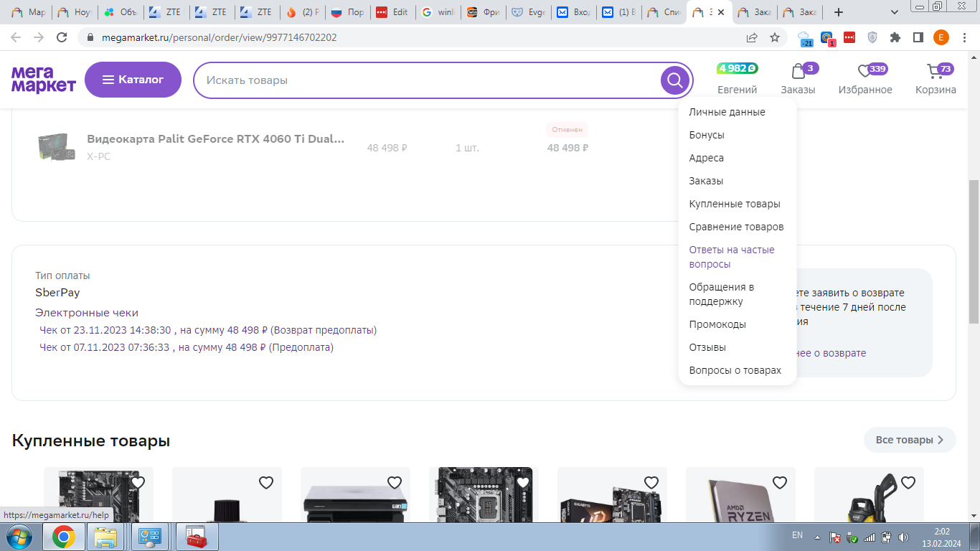The width and height of the screenshot is (980, 551).
Task: Open the shield extension icon
Action: tap(872, 37)
